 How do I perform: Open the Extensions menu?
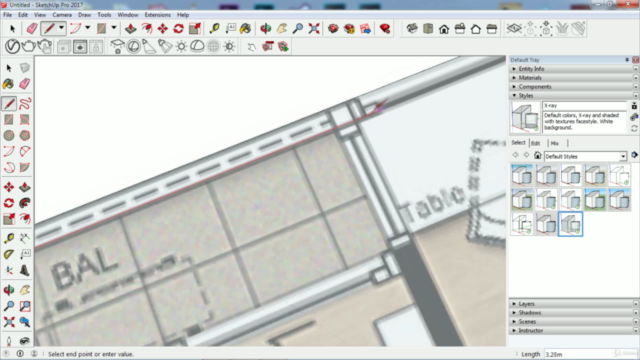(158, 15)
